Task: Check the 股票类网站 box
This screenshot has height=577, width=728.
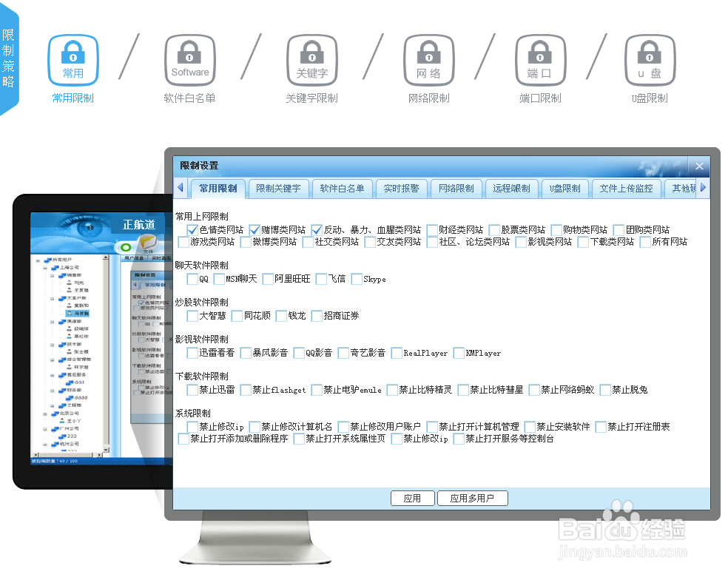Action: point(494,230)
